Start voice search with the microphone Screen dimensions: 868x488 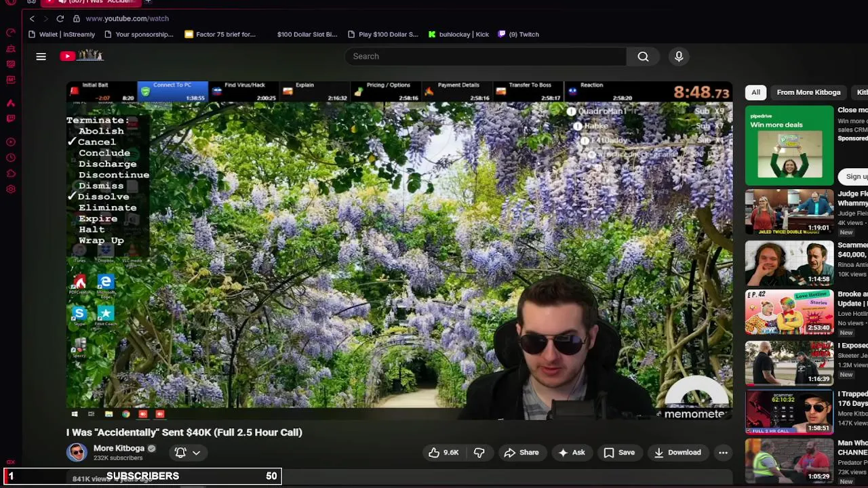click(x=679, y=56)
